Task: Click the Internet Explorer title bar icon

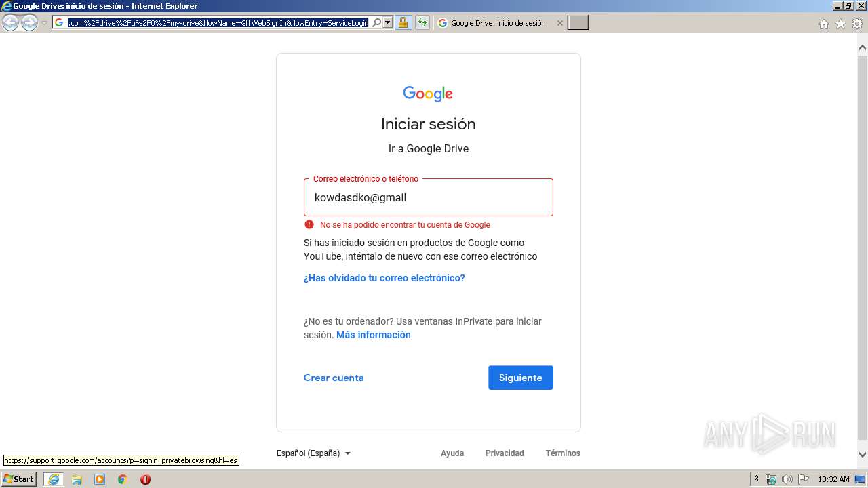Action: click(7, 6)
